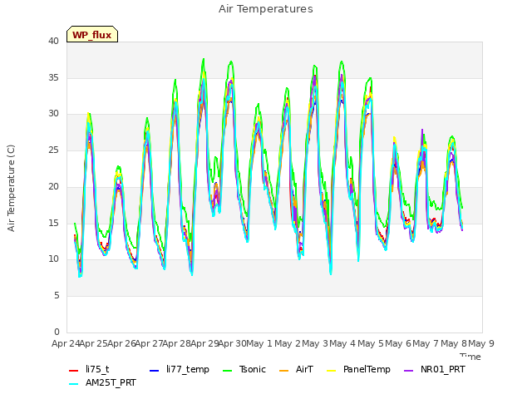Click the yellow PanelTemp legend swatch
Image resolution: width=532 pixels, height=399 pixels.
tap(331, 370)
